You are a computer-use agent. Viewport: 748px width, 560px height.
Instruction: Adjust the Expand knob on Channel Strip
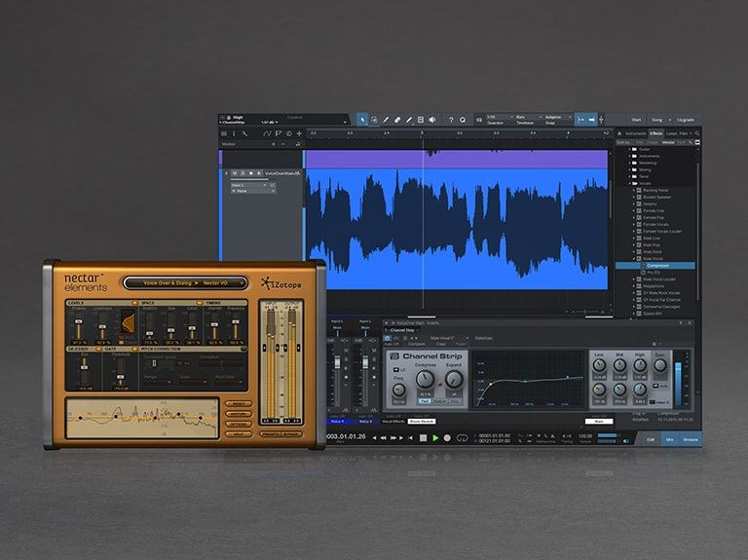454,380
